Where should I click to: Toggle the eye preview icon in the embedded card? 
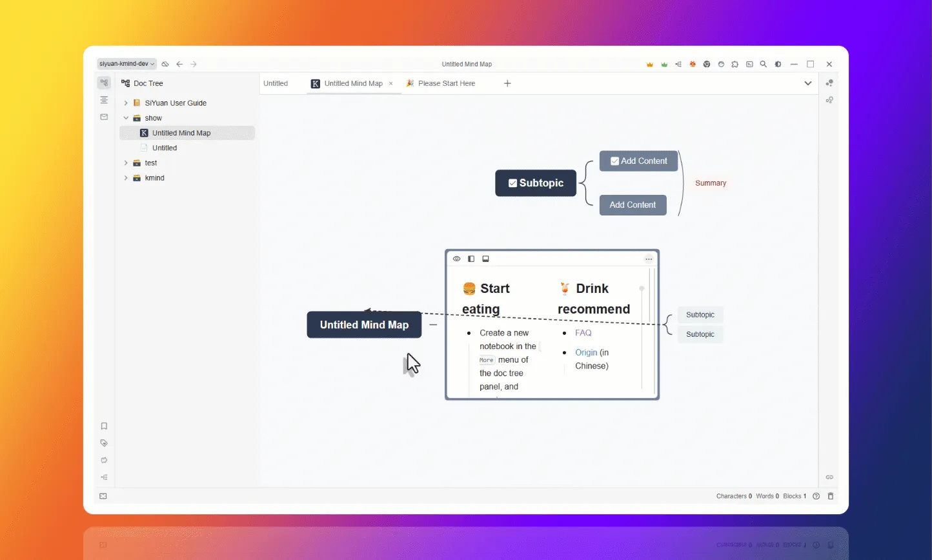point(456,259)
